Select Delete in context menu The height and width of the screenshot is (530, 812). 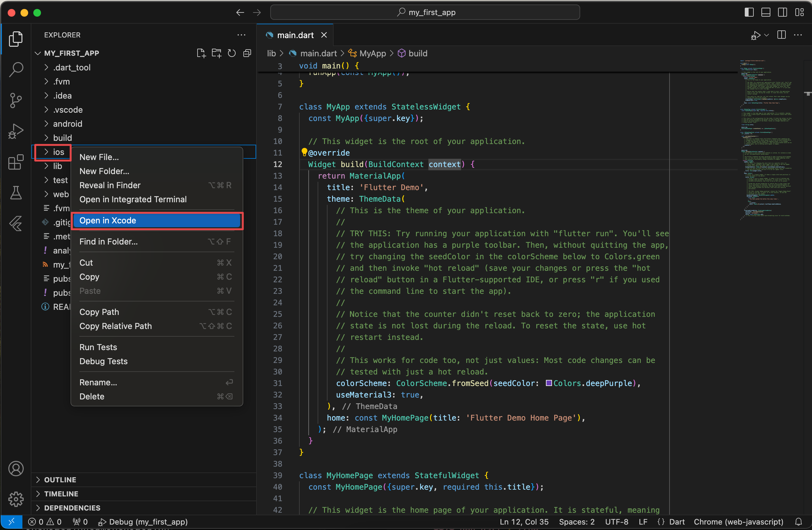[x=157, y=396]
